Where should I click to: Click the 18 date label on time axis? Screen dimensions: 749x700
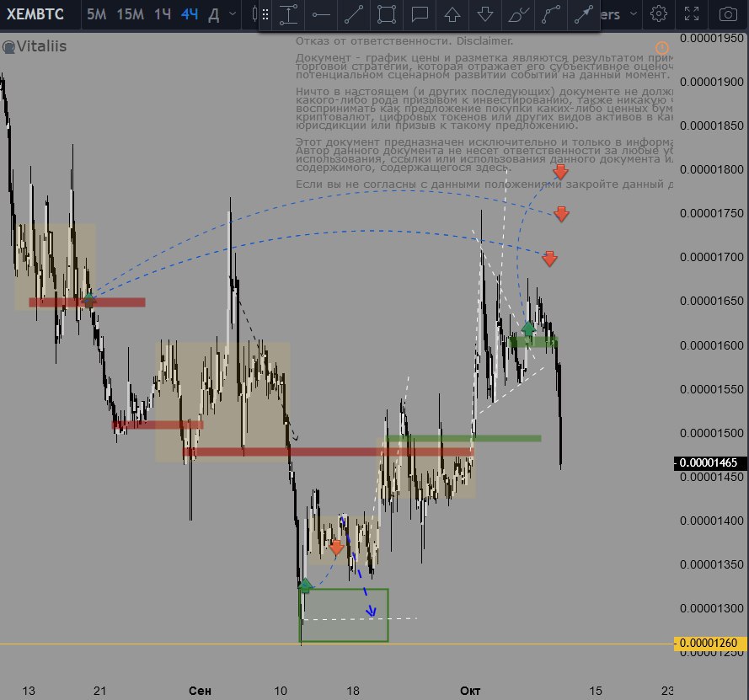click(352, 691)
